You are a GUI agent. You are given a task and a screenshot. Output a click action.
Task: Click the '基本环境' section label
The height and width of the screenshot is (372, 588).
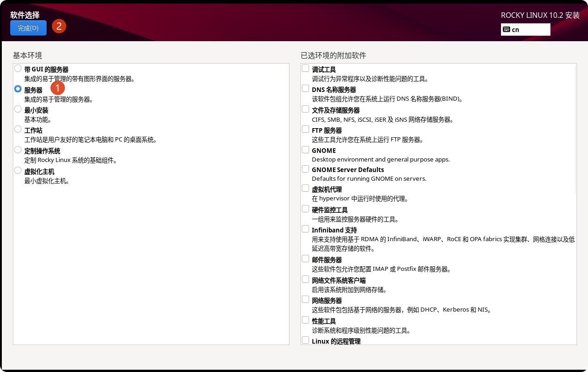27,56
